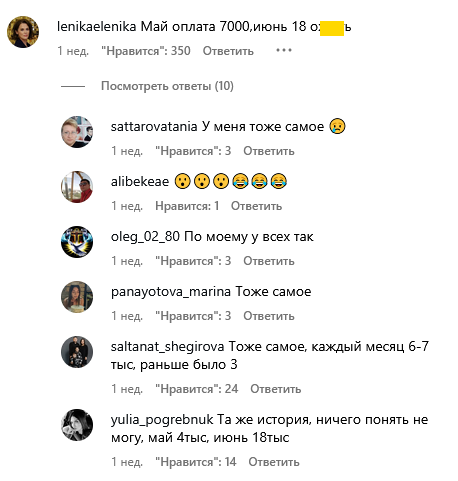The width and height of the screenshot is (458, 481).
Task: Reply to yulia_pogrebnuk's comment
Action: 274,462
